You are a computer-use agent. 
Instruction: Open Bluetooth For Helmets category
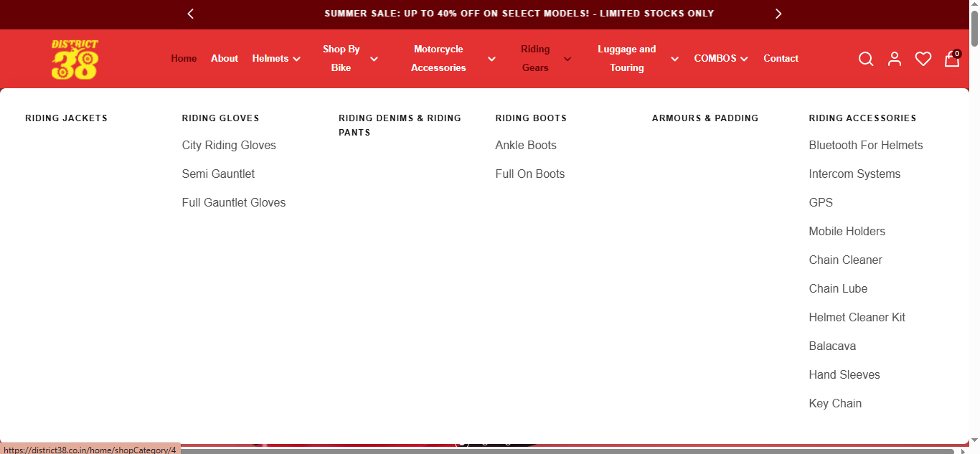click(x=865, y=146)
